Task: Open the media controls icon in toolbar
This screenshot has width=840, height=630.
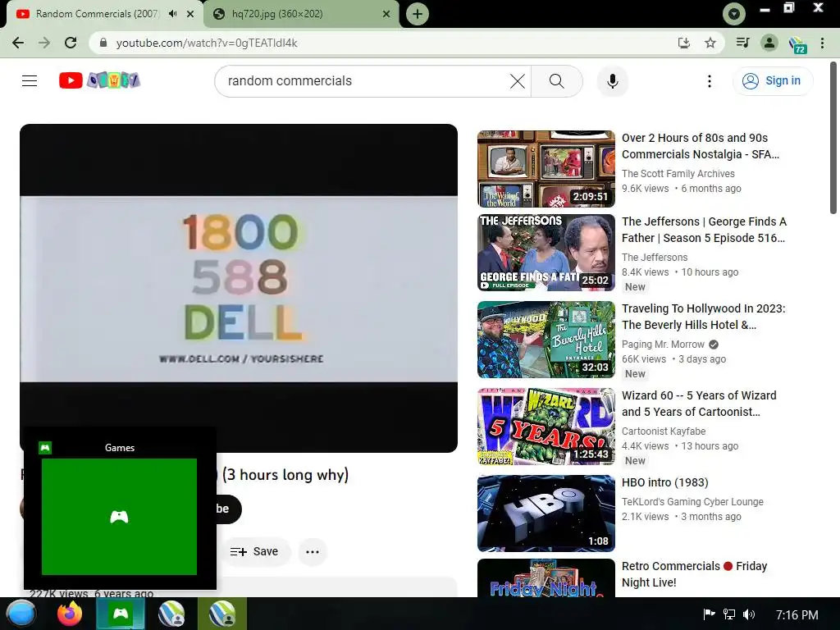Action: point(742,43)
